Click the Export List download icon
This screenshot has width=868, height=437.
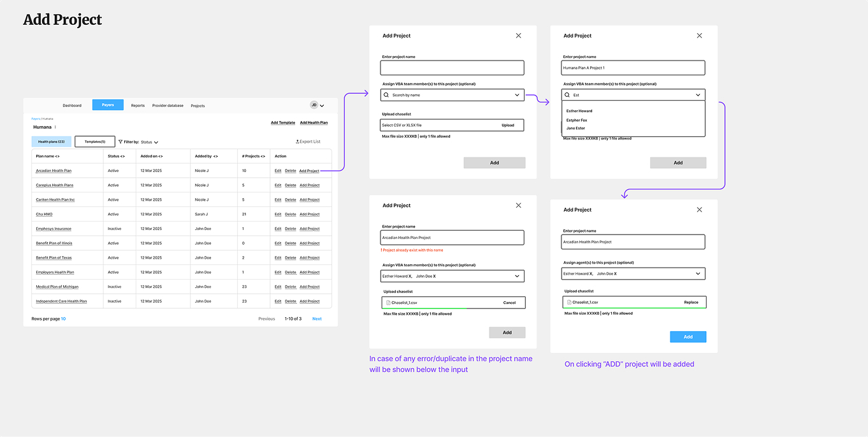pyautogui.click(x=296, y=141)
